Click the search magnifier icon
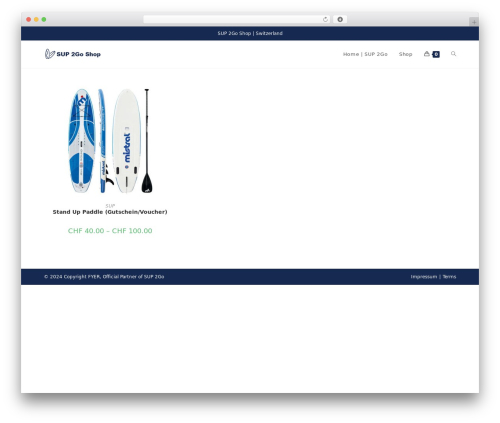 click(453, 54)
